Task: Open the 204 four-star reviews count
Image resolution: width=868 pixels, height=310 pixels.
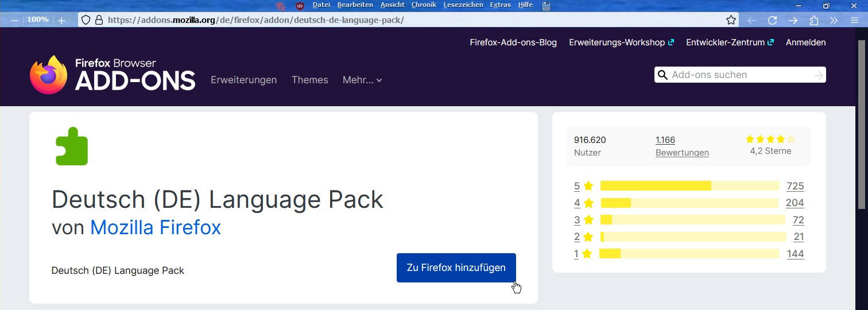Action: [x=795, y=203]
